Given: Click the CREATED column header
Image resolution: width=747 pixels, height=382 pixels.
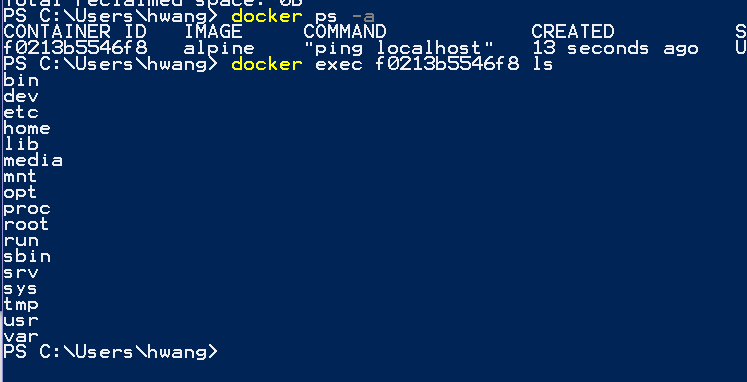Looking at the screenshot, I should (573, 32).
